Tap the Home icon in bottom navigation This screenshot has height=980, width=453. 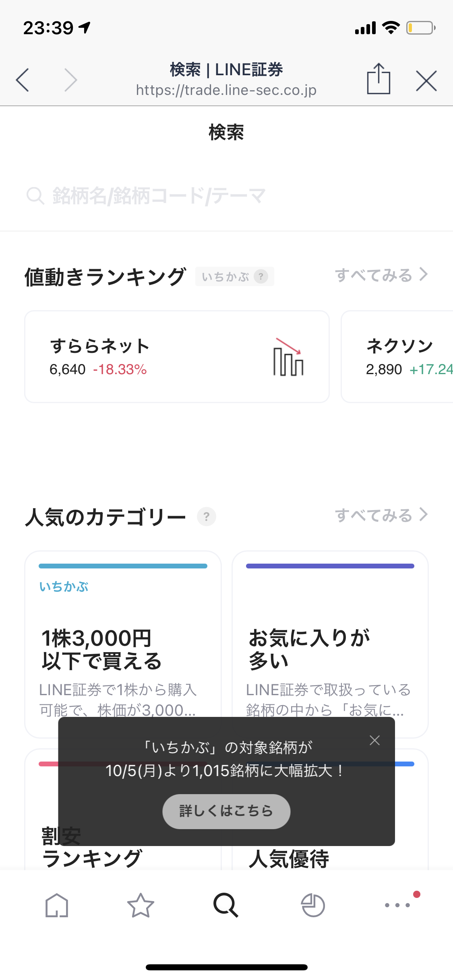[x=57, y=906]
